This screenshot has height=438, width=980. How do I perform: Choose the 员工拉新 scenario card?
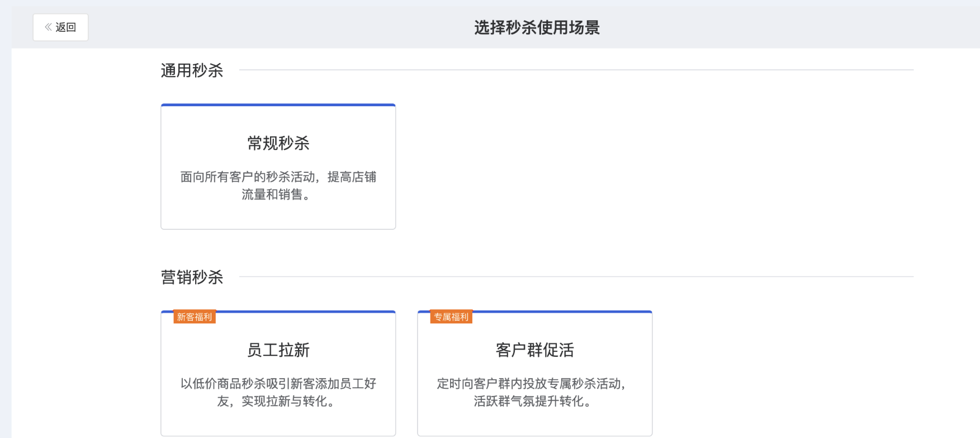[x=278, y=373]
